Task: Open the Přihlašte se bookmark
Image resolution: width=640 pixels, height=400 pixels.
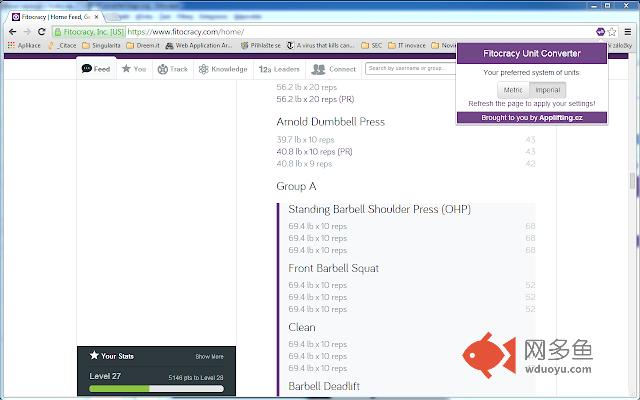Action: coord(261,45)
